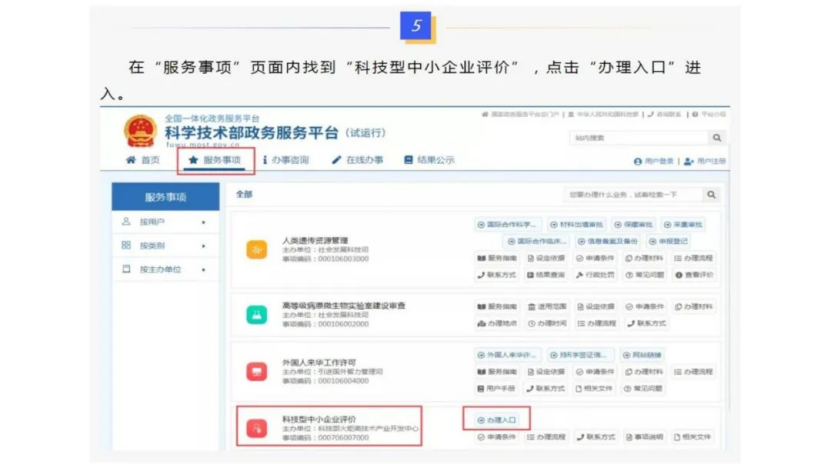
Task: Go to the 办事咨询 tab
Action: pos(286,160)
